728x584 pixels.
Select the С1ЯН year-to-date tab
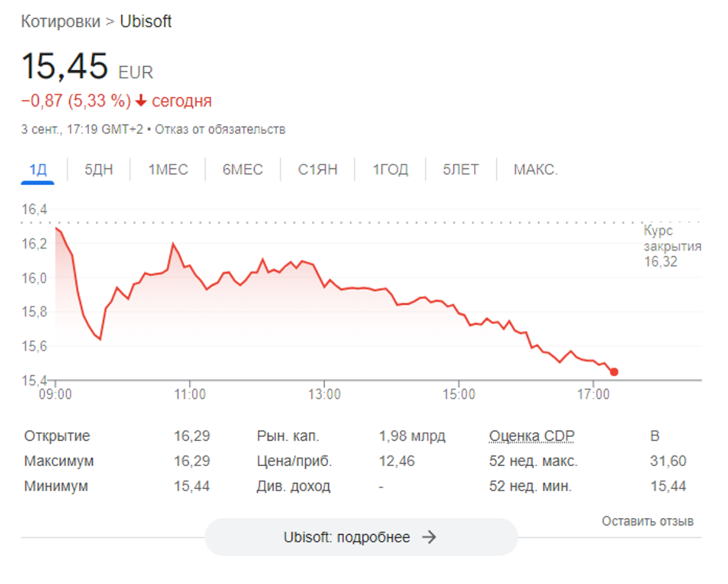pyautogui.click(x=318, y=170)
